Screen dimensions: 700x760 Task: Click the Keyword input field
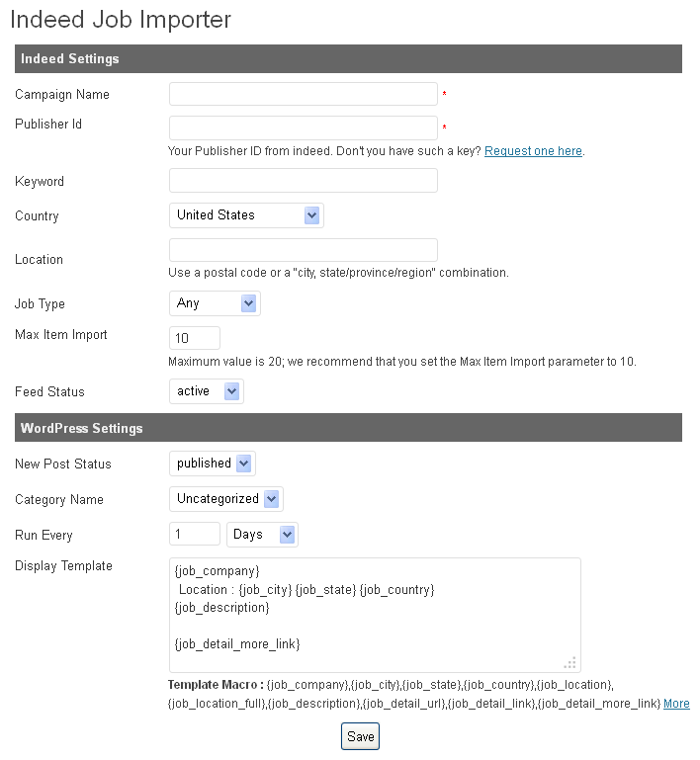(x=303, y=181)
